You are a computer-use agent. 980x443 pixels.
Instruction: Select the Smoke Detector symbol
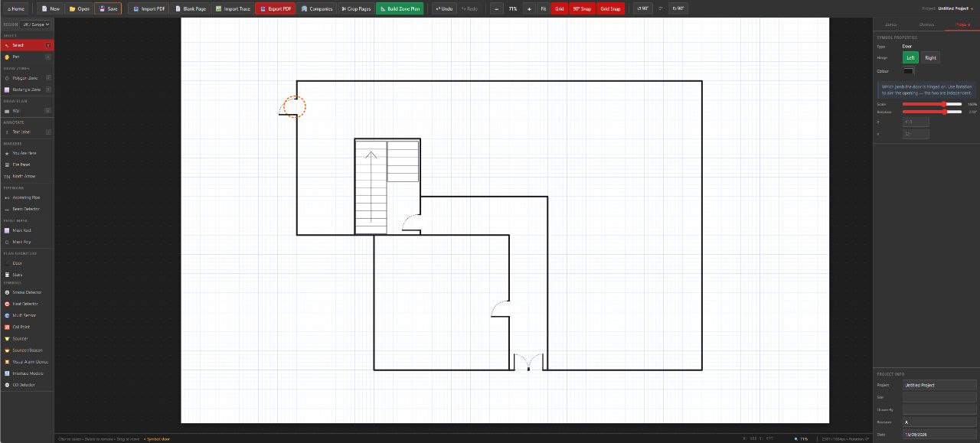pos(27,292)
